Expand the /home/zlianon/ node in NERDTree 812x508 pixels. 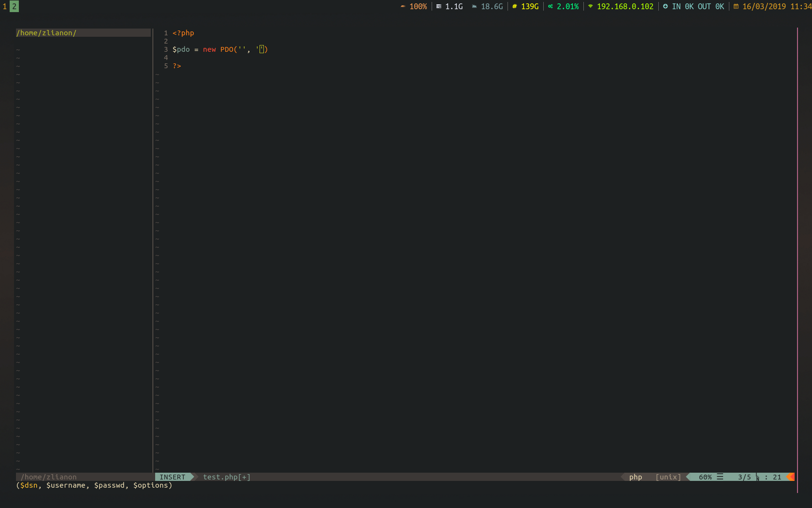46,32
